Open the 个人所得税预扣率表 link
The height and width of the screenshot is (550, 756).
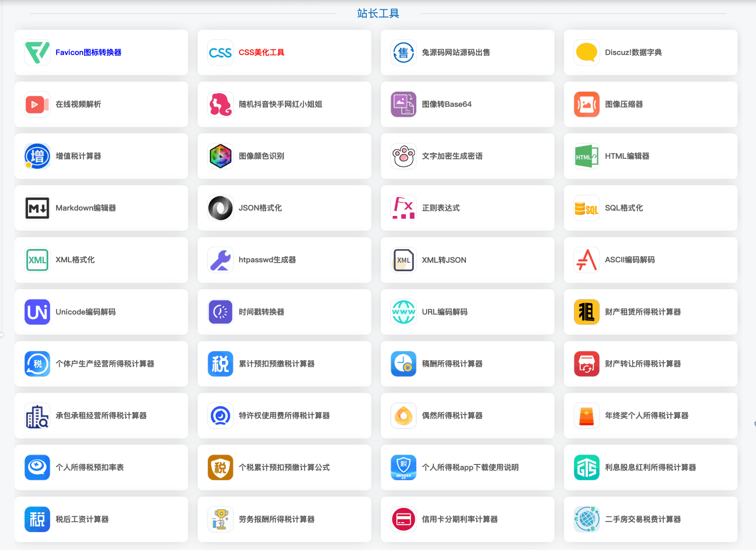[x=90, y=467]
